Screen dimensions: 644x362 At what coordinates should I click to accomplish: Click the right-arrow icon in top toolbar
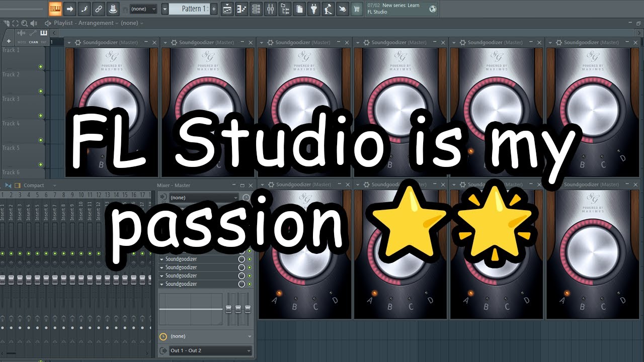tap(70, 9)
